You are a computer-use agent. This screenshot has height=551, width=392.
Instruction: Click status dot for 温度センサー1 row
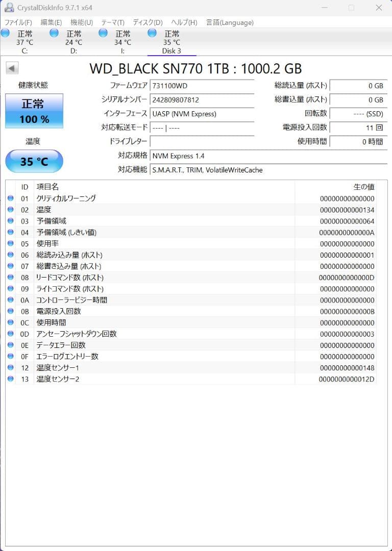click(x=11, y=367)
